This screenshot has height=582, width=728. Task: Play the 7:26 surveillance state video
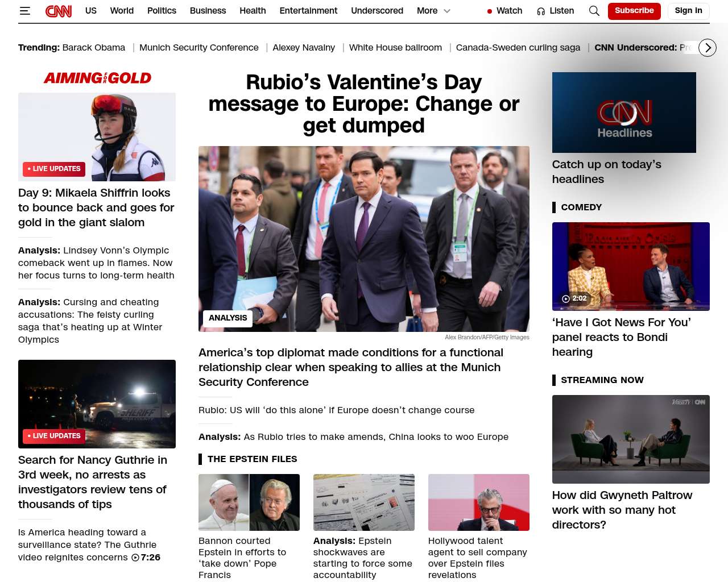pyautogui.click(x=135, y=558)
